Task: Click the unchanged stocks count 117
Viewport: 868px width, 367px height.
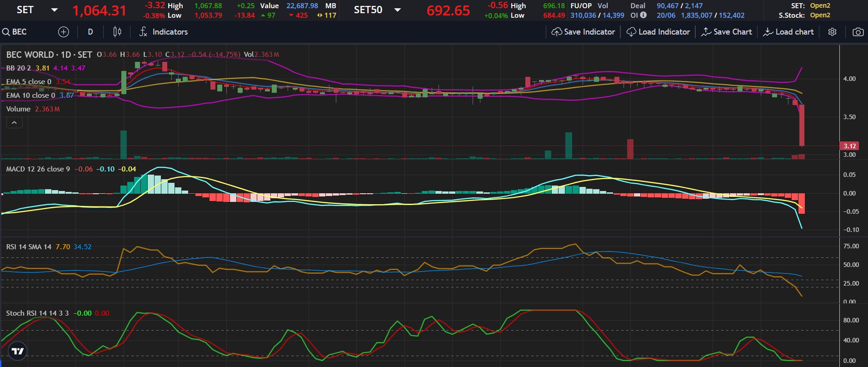Action: coord(330,15)
